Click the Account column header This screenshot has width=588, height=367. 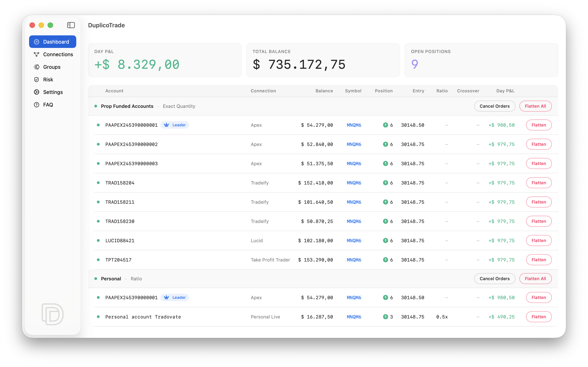pyautogui.click(x=114, y=91)
